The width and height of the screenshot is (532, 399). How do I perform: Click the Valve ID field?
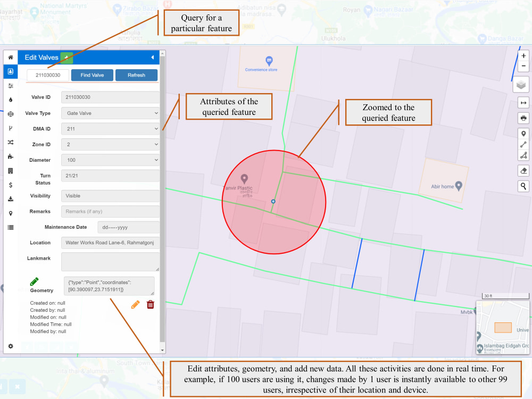tap(110, 97)
